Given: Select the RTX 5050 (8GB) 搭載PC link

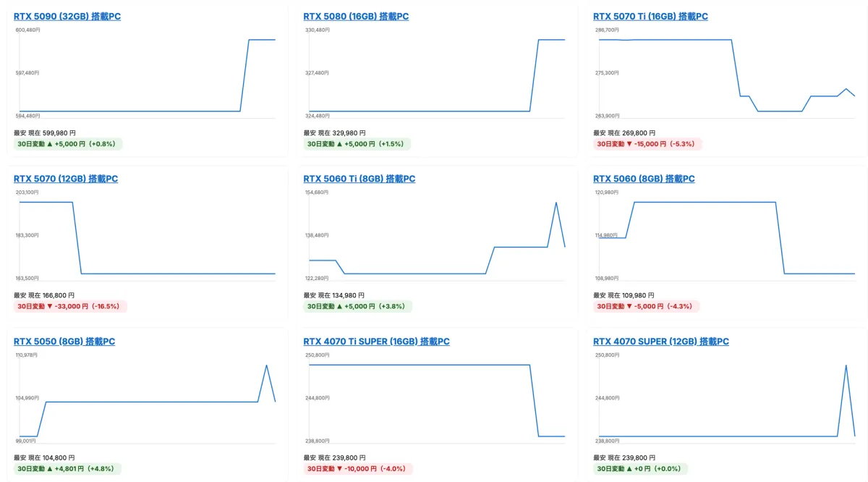Looking at the screenshot, I should pos(64,342).
